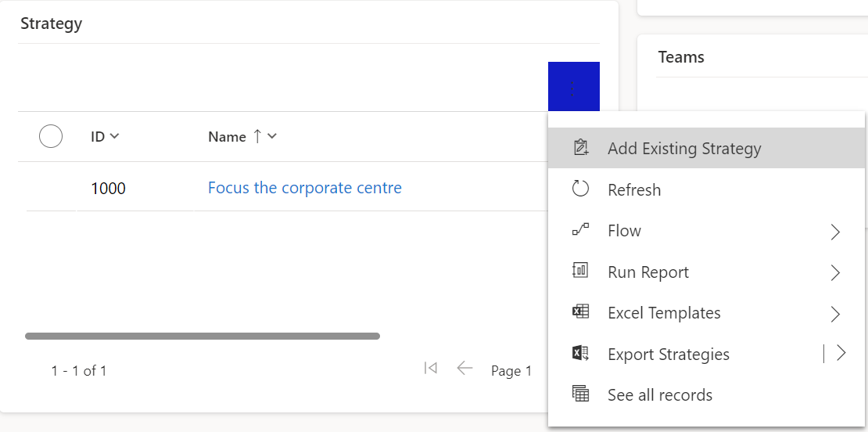This screenshot has height=432, width=868.
Task: Click the Refresh circular arrow icon
Action: 580,189
